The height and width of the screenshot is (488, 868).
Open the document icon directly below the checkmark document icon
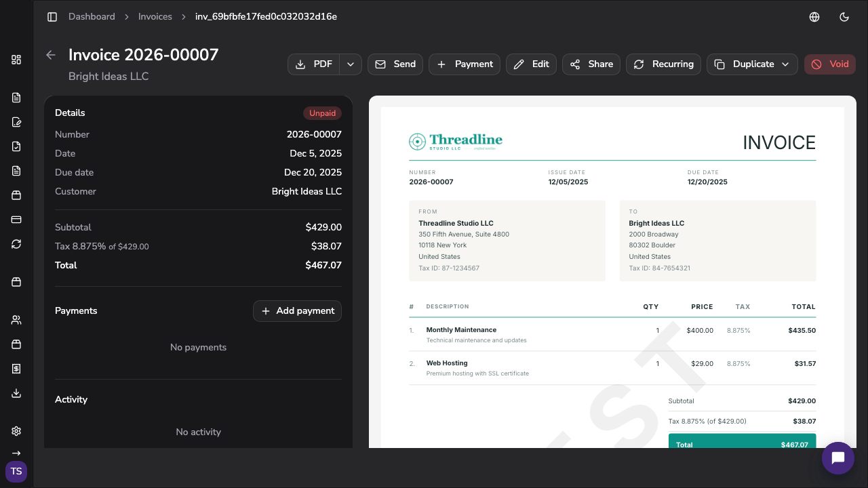[x=16, y=171]
